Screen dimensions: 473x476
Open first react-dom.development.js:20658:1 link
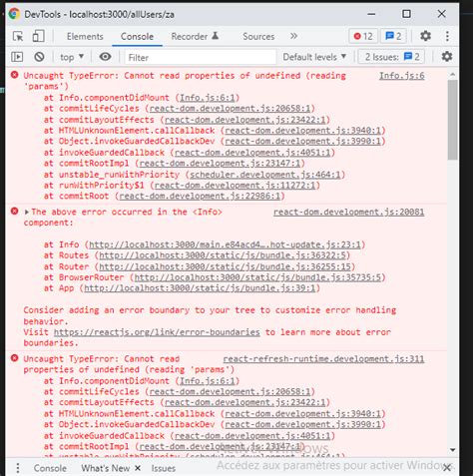coord(230,109)
